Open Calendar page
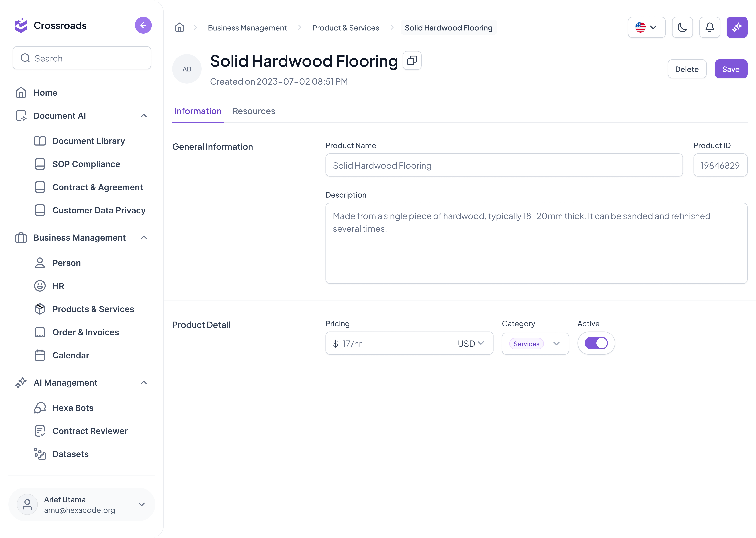Image resolution: width=756 pixels, height=538 pixels. pyautogui.click(x=71, y=355)
